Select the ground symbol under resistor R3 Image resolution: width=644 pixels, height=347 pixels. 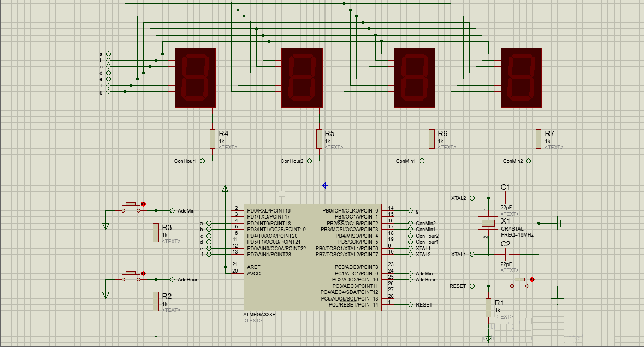(x=156, y=263)
